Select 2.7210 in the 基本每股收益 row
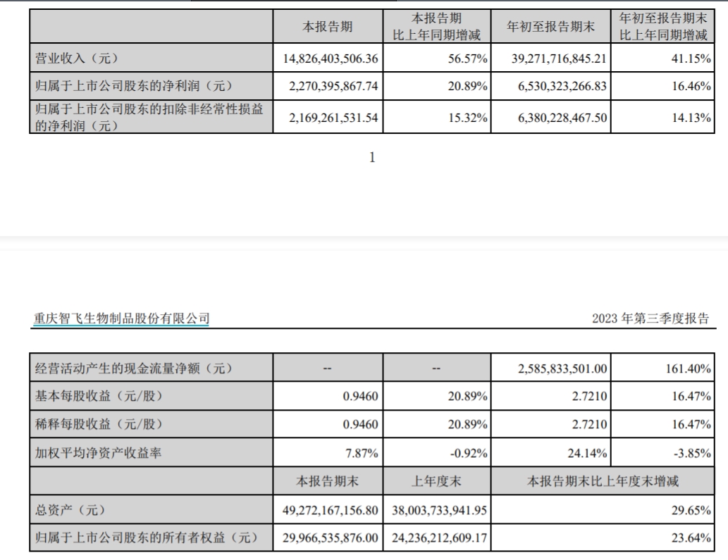The width and height of the screenshot is (728, 560). pos(589,396)
